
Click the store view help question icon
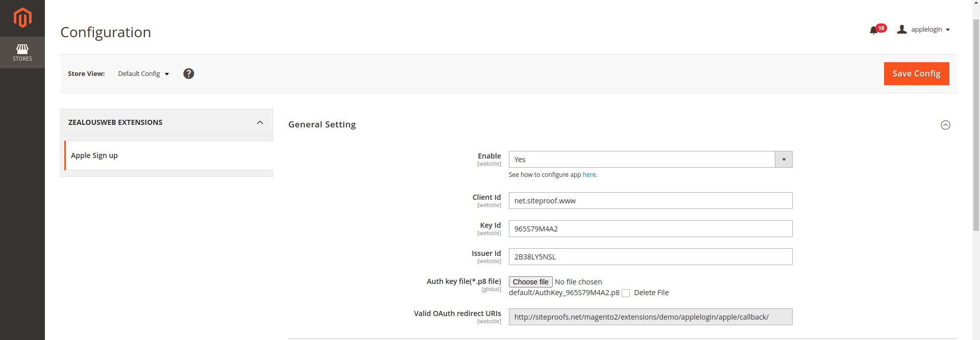click(x=189, y=73)
